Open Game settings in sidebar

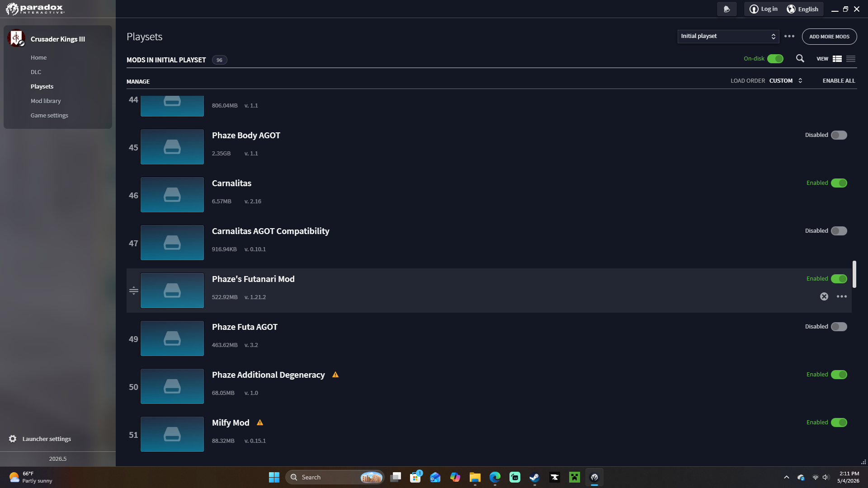click(49, 115)
